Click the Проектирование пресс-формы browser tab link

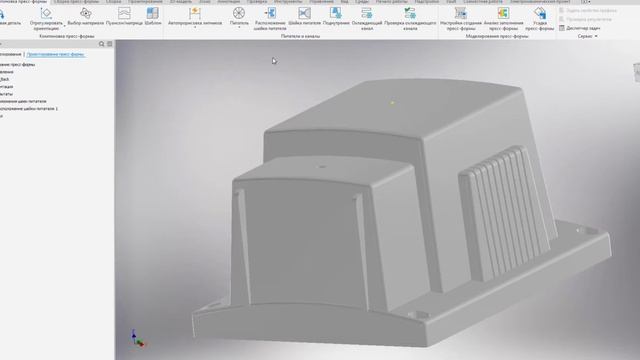point(56,54)
